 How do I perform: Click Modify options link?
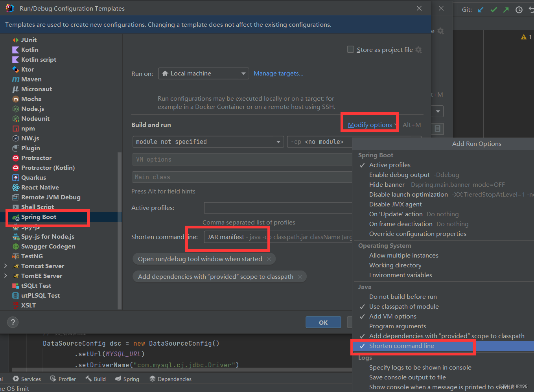tap(370, 125)
